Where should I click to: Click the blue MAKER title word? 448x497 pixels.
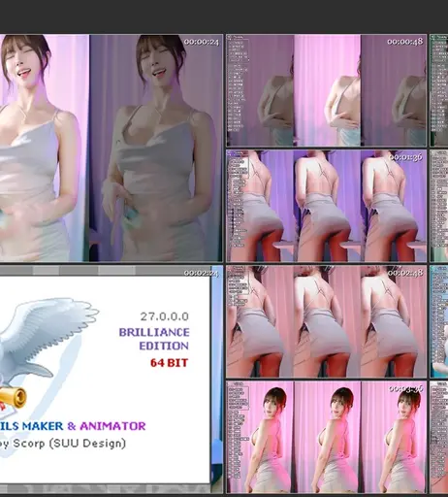[x=43, y=426]
